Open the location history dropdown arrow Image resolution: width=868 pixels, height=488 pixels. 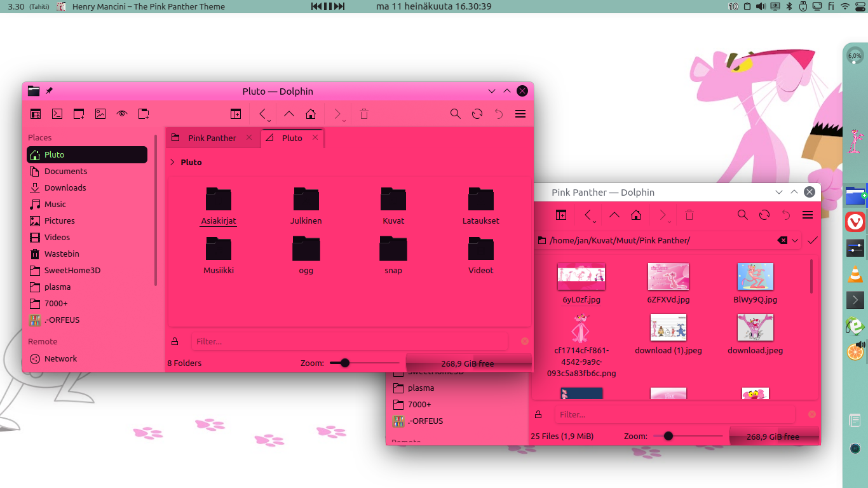coord(795,240)
